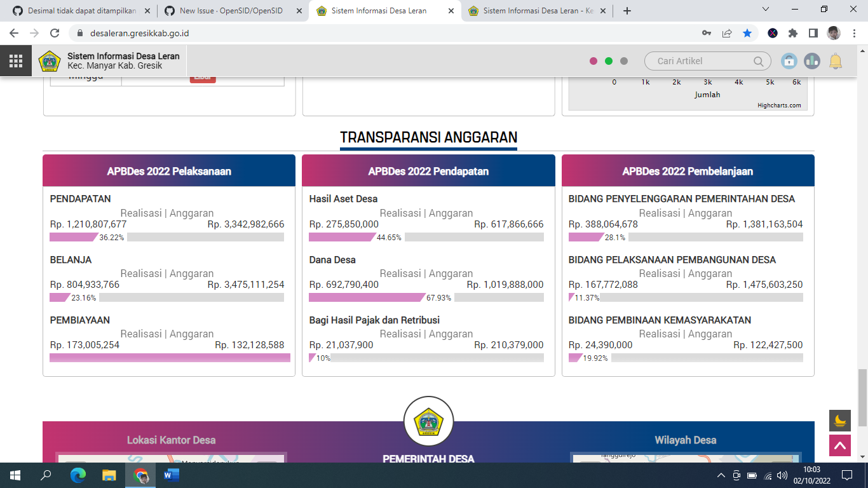This screenshot has width=868, height=488.
Task: Enable dark mode with the moon button
Action: (839, 419)
